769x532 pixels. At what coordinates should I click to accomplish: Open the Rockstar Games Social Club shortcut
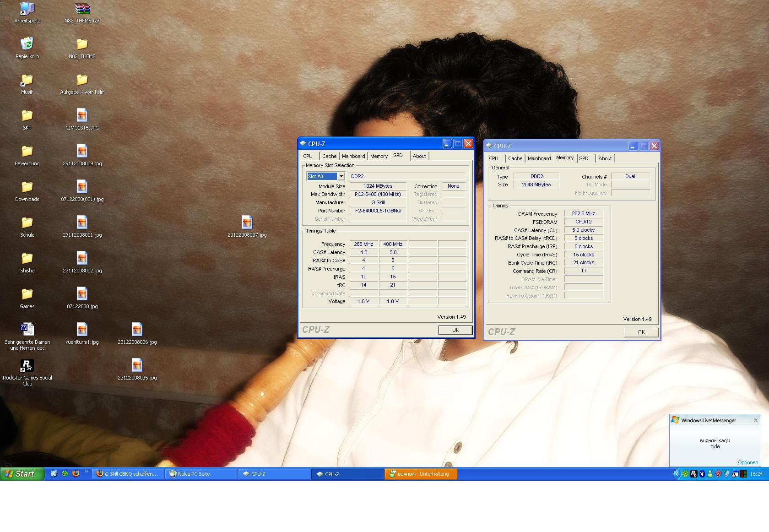coord(27,366)
